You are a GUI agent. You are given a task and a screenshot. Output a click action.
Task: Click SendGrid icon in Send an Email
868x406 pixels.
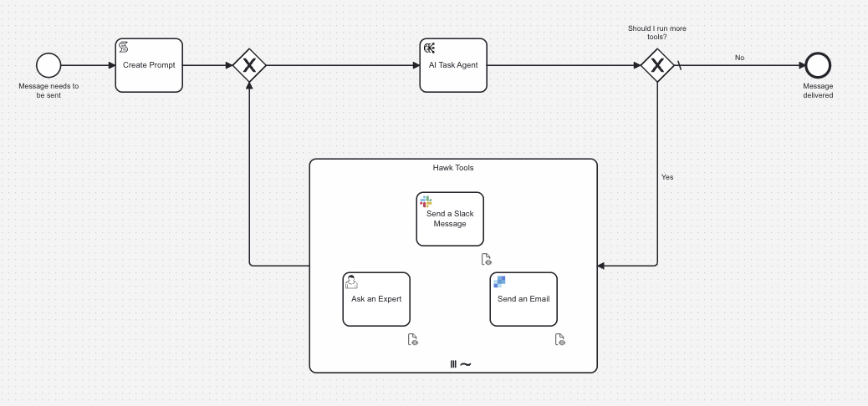499,282
